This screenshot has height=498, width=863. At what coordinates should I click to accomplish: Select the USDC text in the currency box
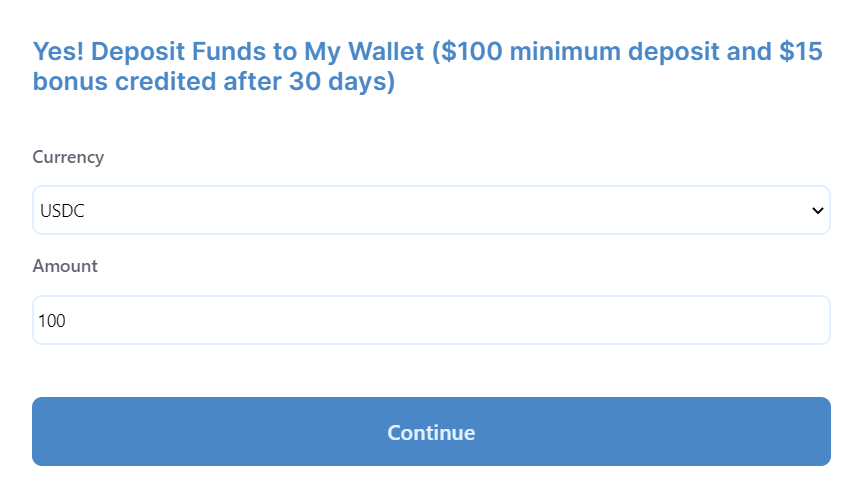[x=62, y=211]
